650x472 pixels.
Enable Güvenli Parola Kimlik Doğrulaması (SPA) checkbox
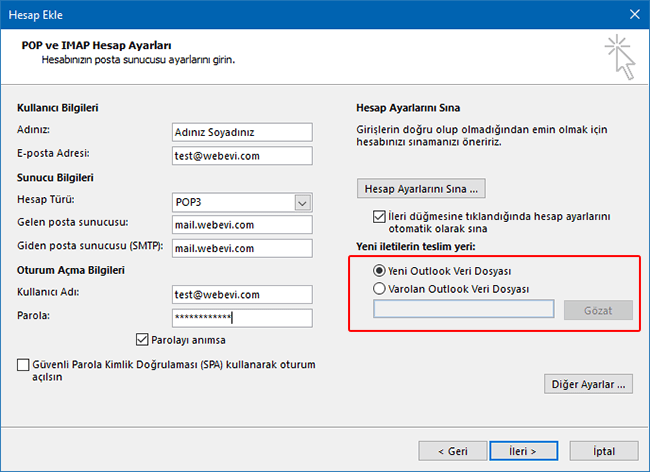point(23,367)
